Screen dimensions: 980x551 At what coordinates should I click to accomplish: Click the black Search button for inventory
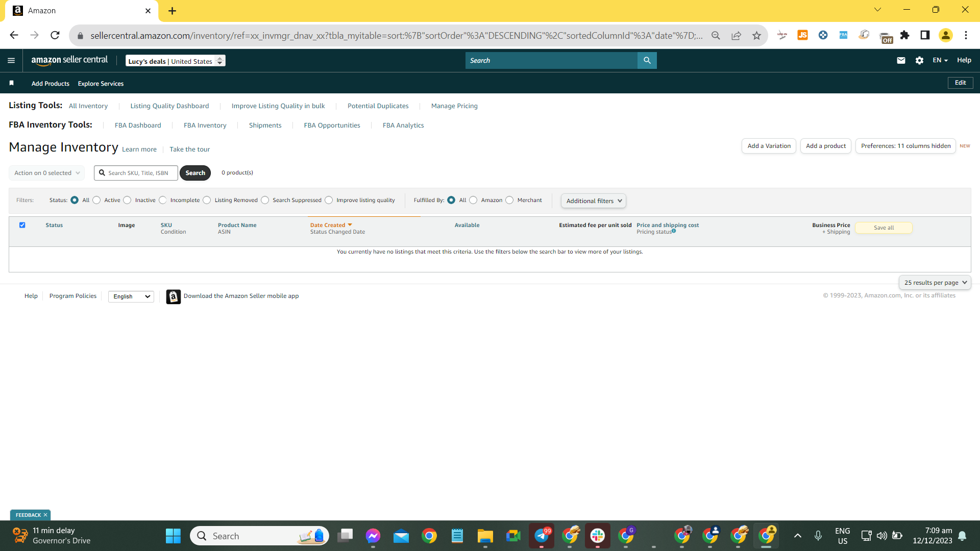pos(195,173)
